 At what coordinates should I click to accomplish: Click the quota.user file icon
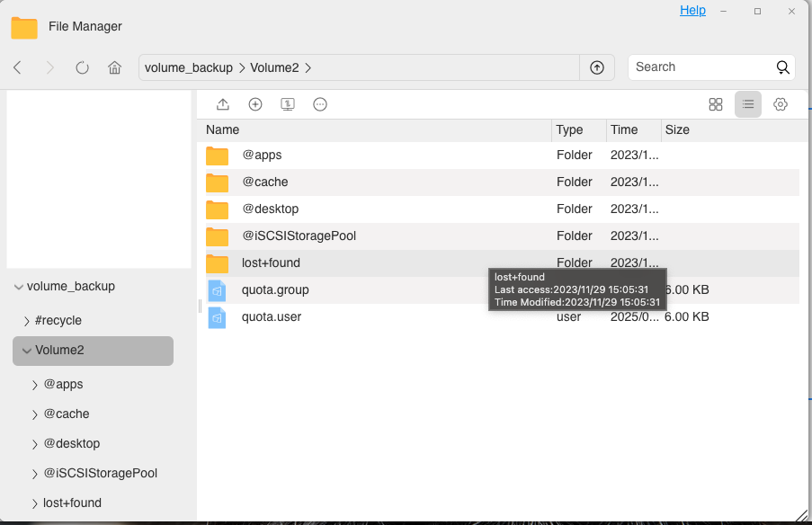[x=217, y=317]
